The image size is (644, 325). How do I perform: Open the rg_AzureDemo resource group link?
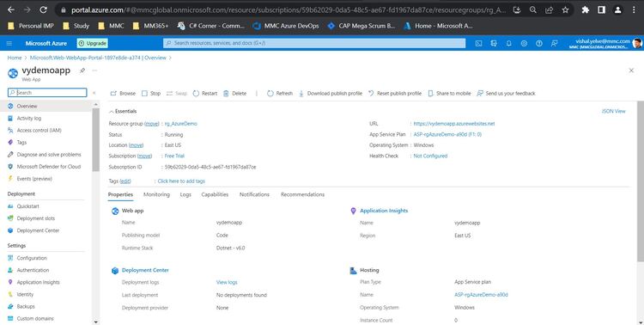click(x=180, y=124)
